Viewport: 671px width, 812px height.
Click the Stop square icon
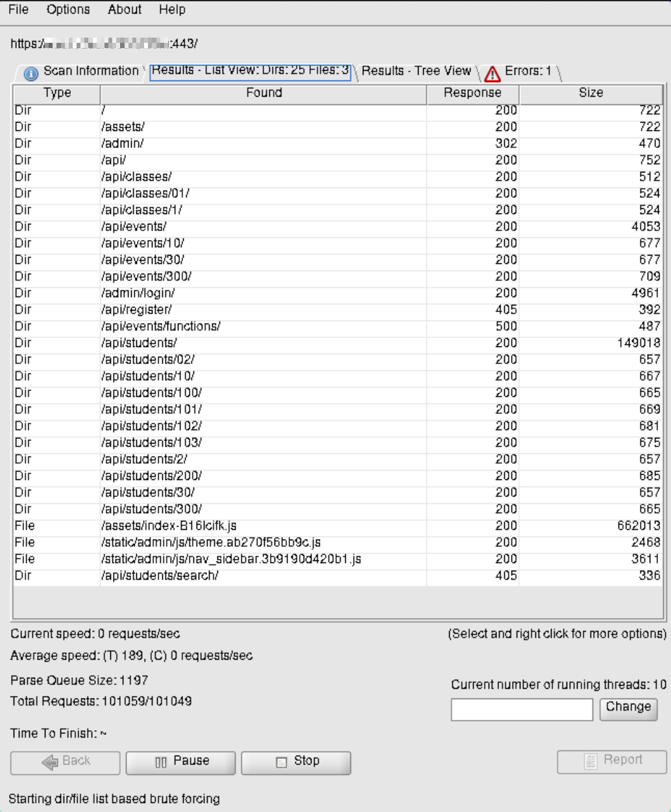282,763
